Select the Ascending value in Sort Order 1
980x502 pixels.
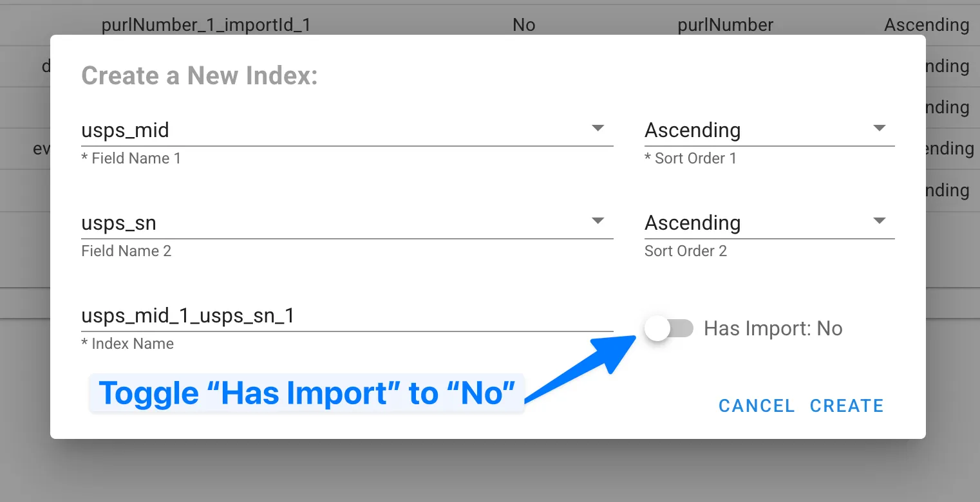pyautogui.click(x=692, y=130)
